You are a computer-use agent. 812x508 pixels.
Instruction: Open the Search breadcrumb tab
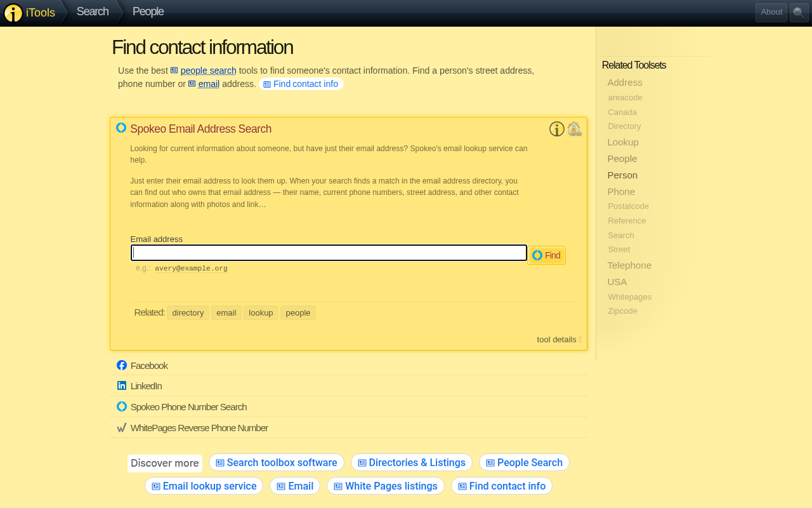pos(93,11)
